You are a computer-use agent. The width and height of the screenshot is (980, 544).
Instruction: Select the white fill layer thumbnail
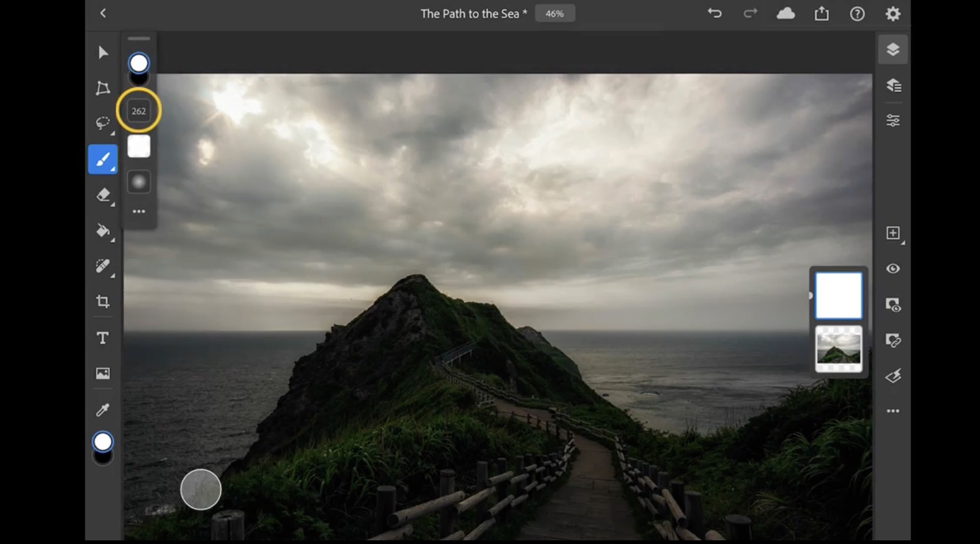click(839, 296)
